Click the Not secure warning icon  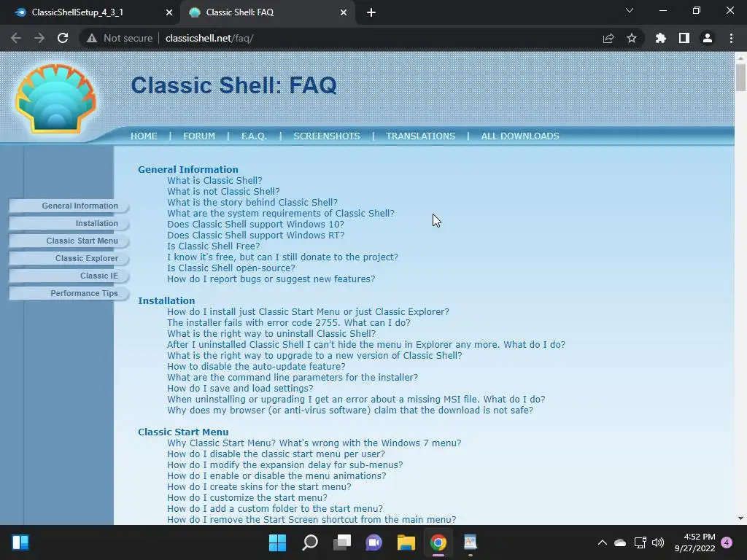pyautogui.click(x=92, y=38)
